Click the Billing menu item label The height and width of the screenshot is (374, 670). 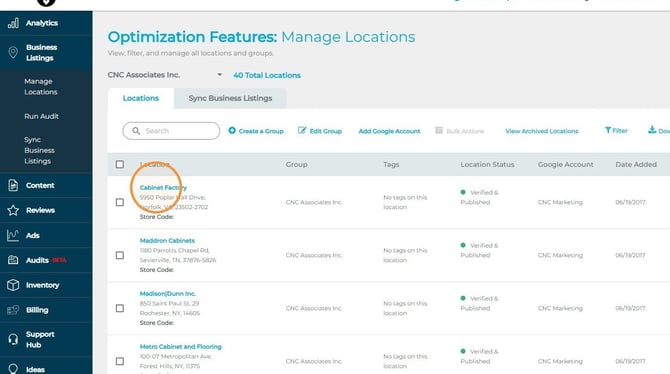[x=37, y=310]
